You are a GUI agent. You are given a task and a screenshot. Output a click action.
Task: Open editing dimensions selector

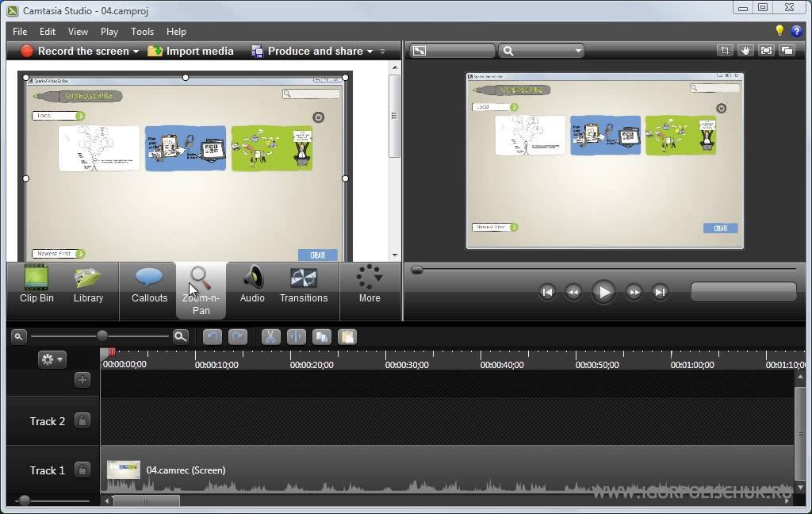click(452, 51)
